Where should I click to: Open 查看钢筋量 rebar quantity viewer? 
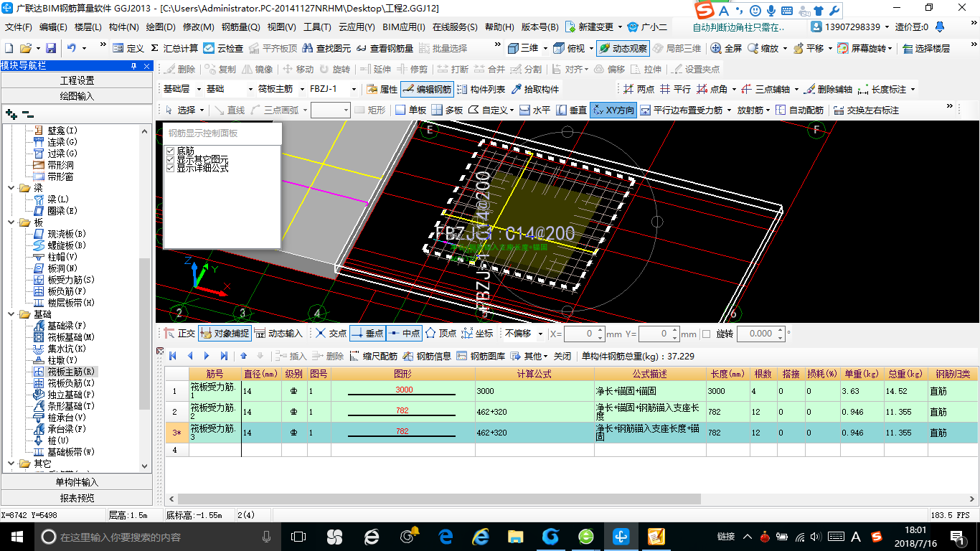click(x=385, y=48)
